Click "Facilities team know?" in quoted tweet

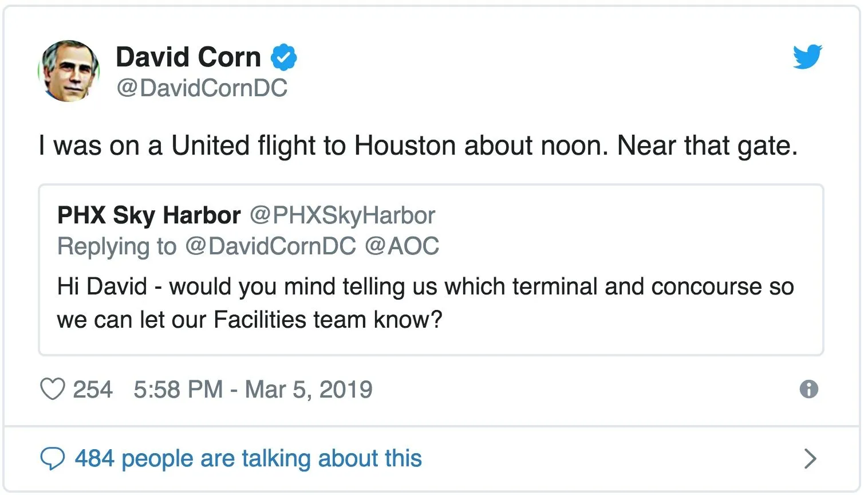coord(328,320)
